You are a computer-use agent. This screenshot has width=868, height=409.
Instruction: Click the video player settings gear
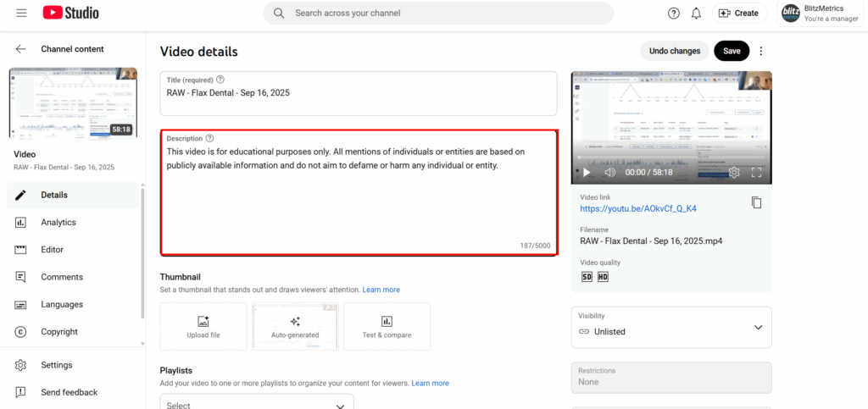pos(734,172)
